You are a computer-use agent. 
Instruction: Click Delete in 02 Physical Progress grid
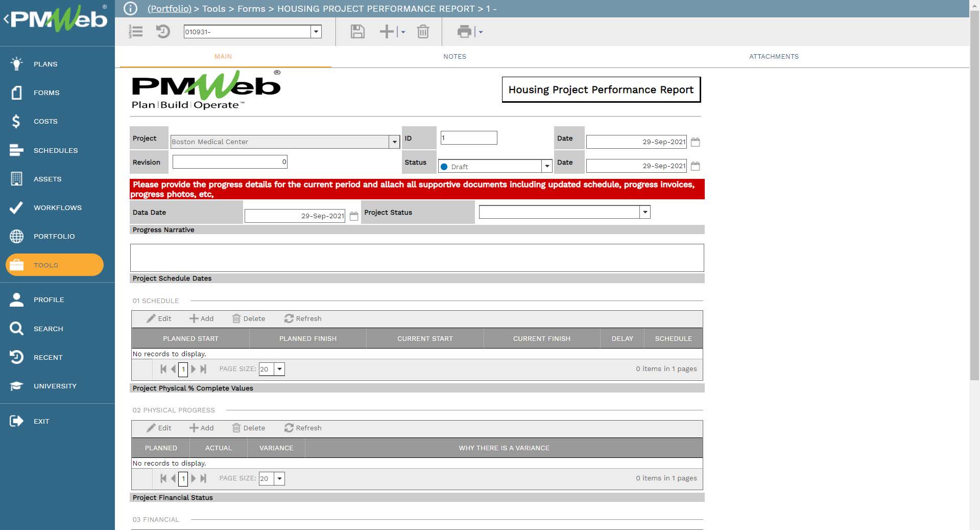[x=249, y=428]
